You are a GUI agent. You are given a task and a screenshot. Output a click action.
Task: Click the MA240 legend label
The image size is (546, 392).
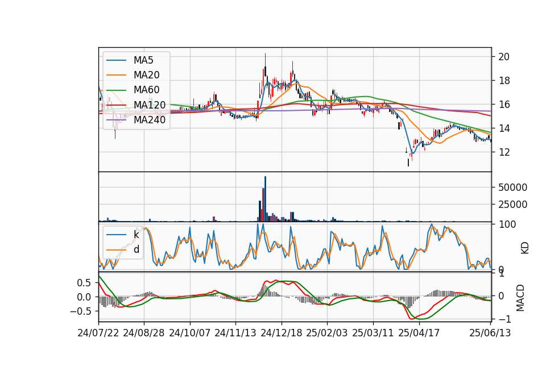click(150, 120)
